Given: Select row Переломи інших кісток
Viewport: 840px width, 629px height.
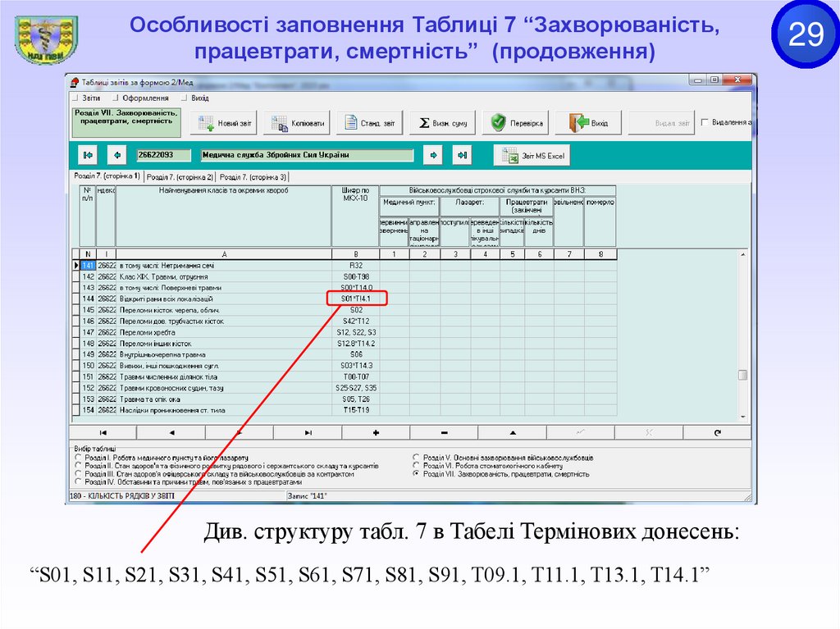Looking at the screenshot, I should click(345, 344).
